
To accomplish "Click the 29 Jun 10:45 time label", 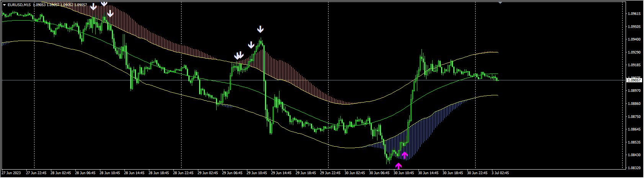I will tap(257, 173).
